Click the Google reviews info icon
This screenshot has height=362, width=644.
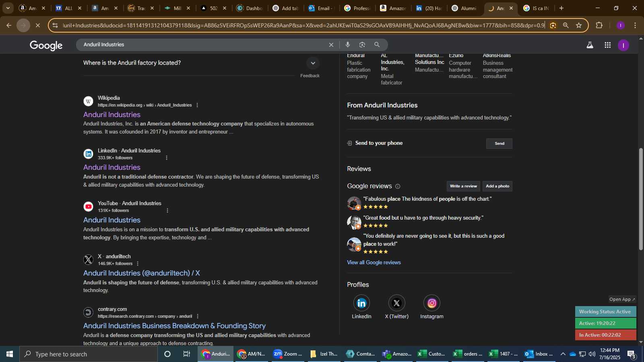(x=398, y=186)
